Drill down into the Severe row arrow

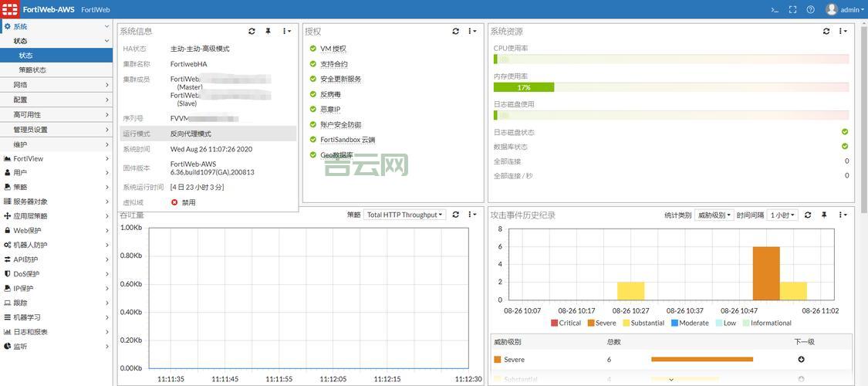(802, 359)
